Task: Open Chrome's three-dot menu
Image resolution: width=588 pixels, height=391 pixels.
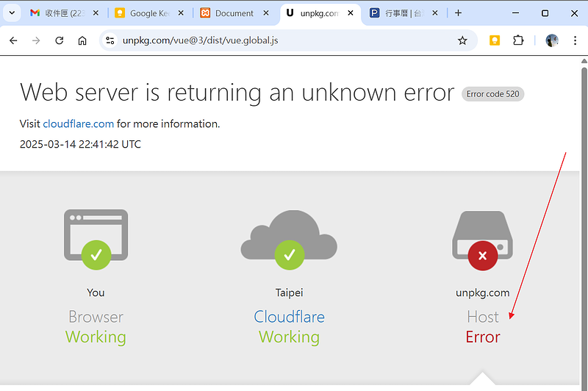Action: (573, 41)
